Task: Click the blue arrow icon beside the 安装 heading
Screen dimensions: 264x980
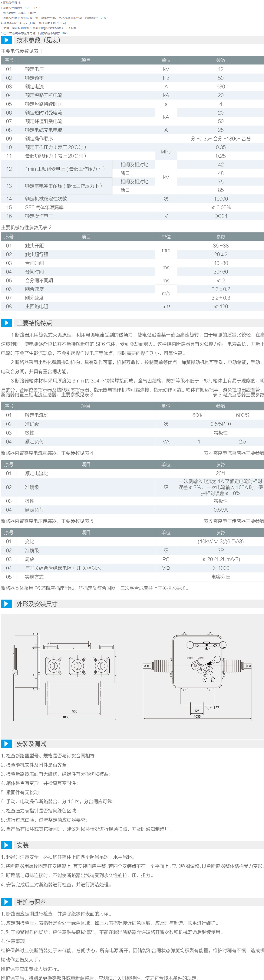Action: point(6,845)
